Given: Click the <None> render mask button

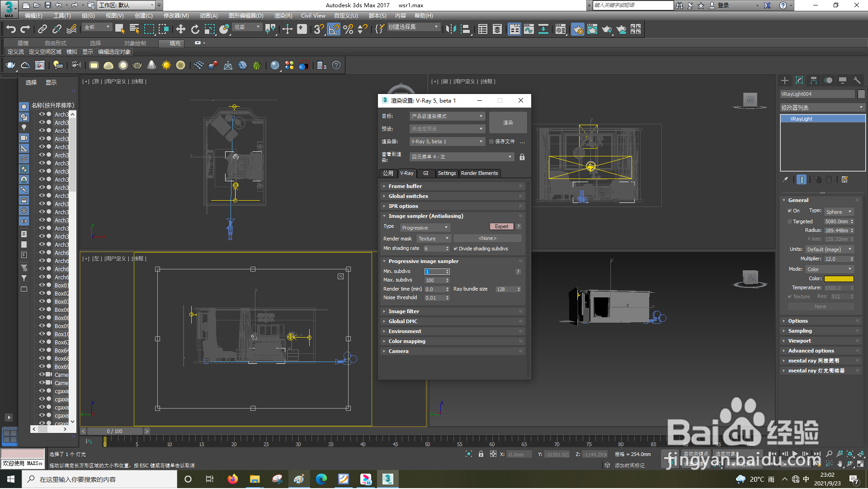Looking at the screenshot, I should point(487,239).
